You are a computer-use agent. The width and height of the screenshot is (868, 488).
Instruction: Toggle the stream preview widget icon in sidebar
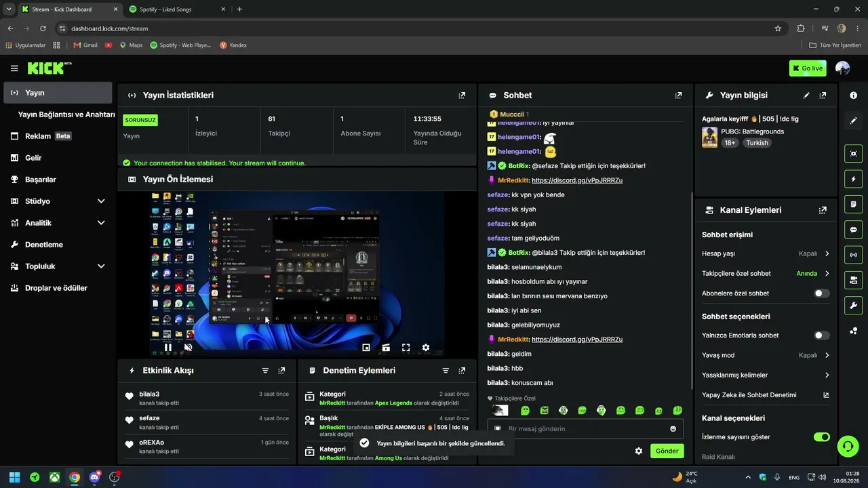pyautogui.click(x=853, y=154)
